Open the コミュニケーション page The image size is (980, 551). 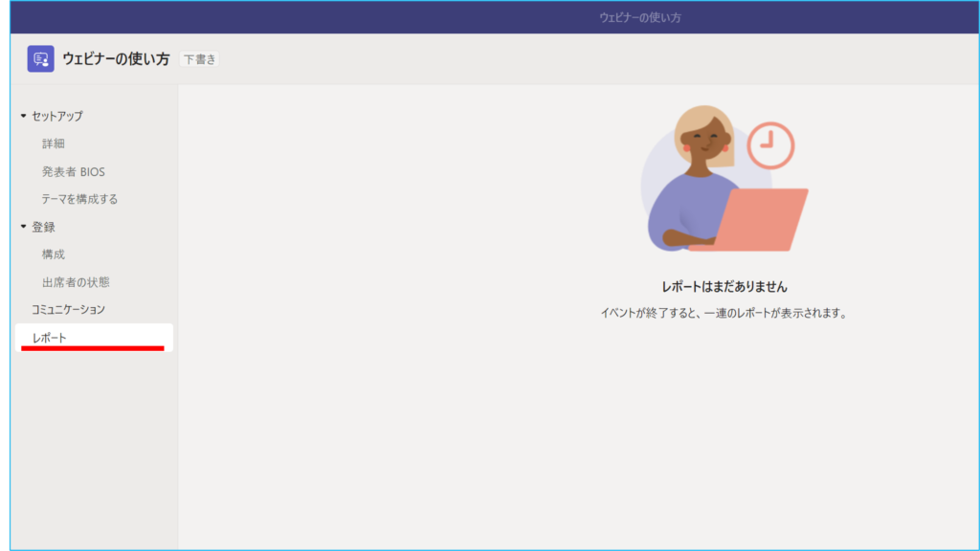pos(68,309)
